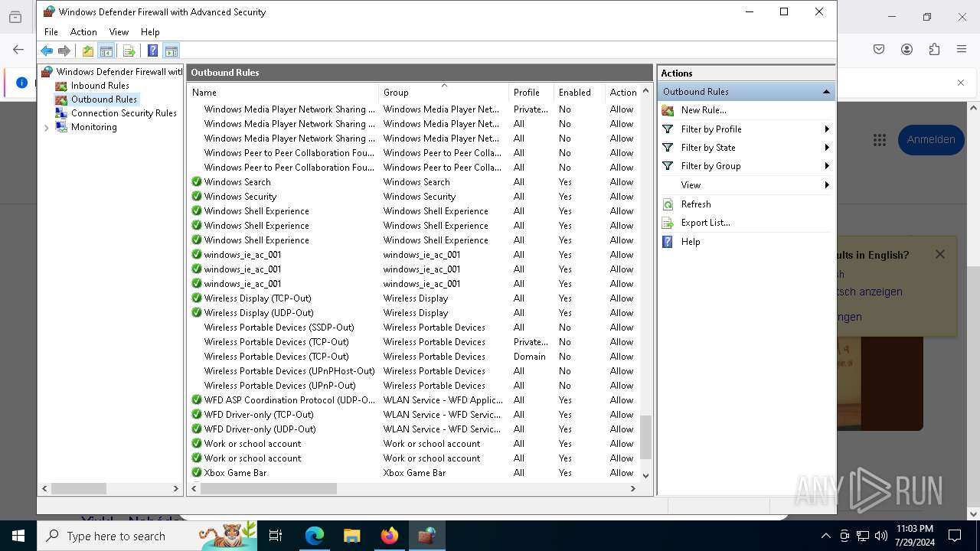Open Microsoft Edge from the taskbar
Image resolution: width=980 pixels, height=551 pixels.
(315, 536)
